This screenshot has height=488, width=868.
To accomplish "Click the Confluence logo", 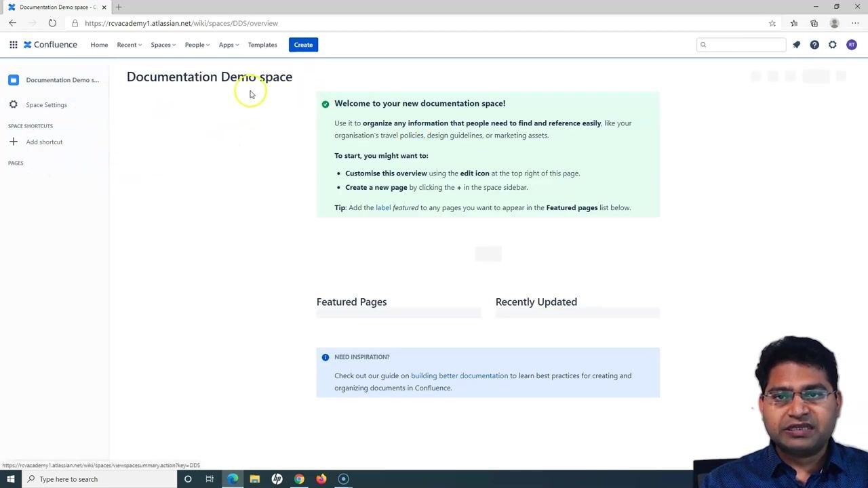I will point(50,45).
